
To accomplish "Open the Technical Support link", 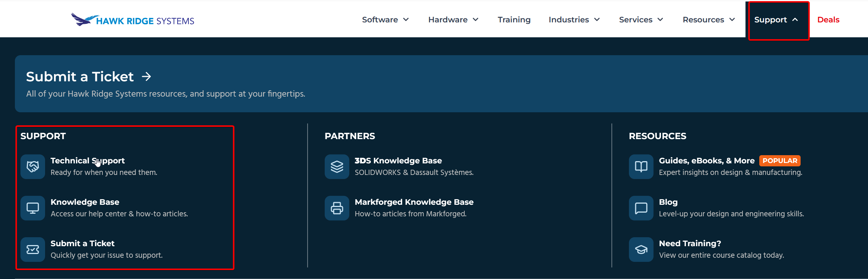I will [88, 160].
